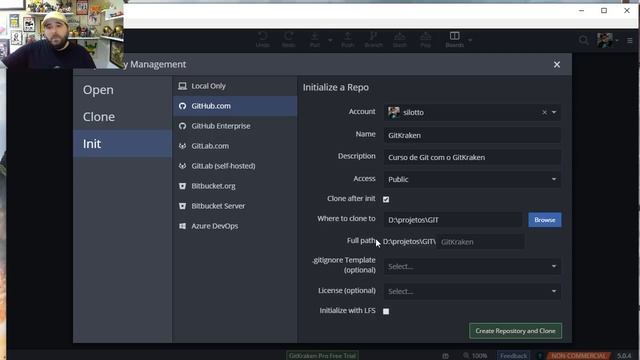Select Bitbucket.org provider
640x360 pixels.
click(235, 186)
